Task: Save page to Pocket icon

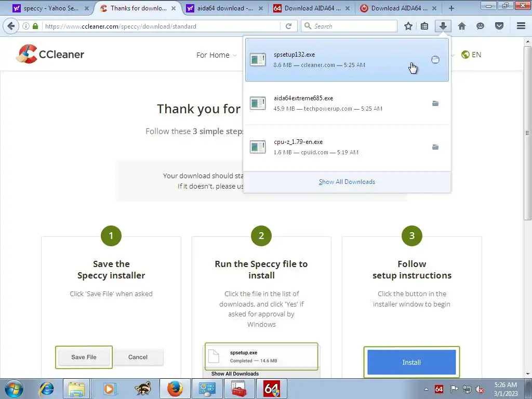Action: point(499,26)
